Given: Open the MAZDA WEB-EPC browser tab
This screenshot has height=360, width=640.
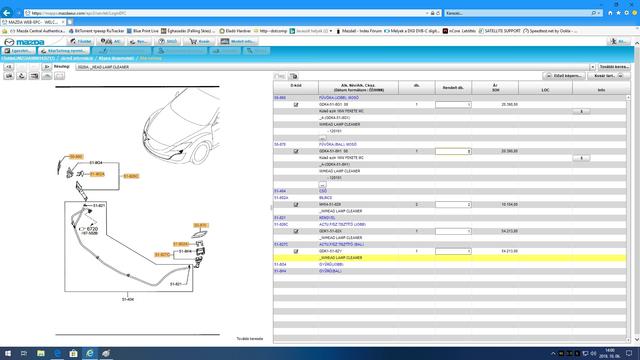Looking at the screenshot, I should coord(33,22).
